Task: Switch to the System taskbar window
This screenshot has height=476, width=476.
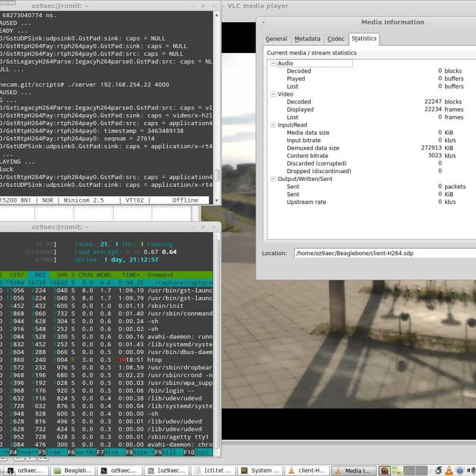Action: click(260, 471)
